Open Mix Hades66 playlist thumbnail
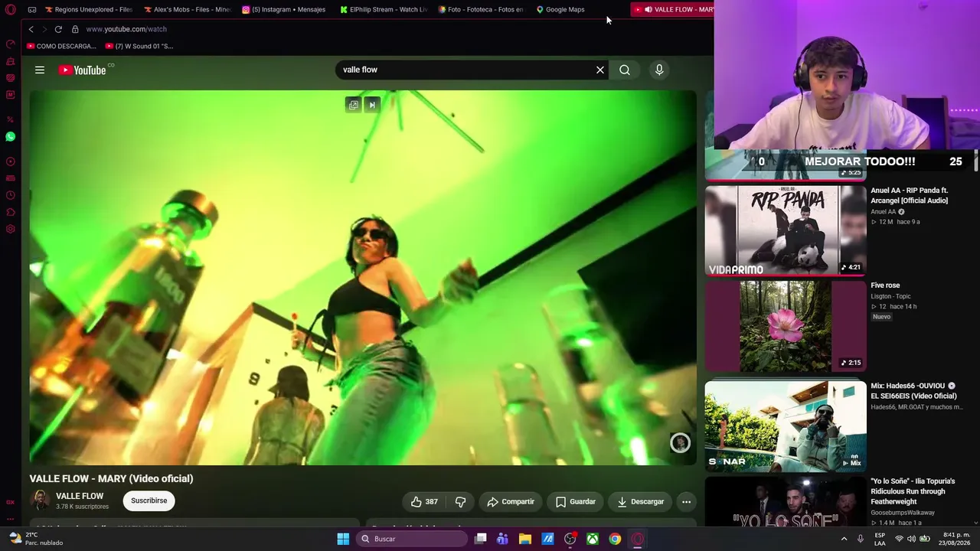 [x=786, y=425]
